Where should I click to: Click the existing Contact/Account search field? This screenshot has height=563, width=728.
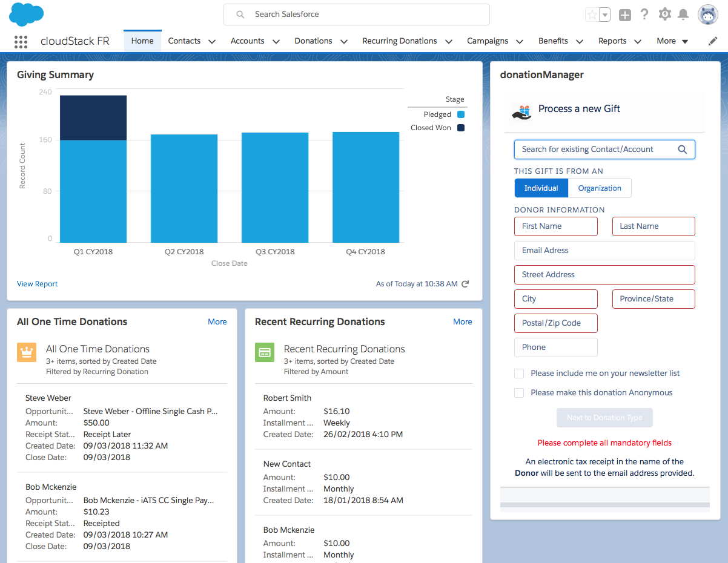[604, 150]
